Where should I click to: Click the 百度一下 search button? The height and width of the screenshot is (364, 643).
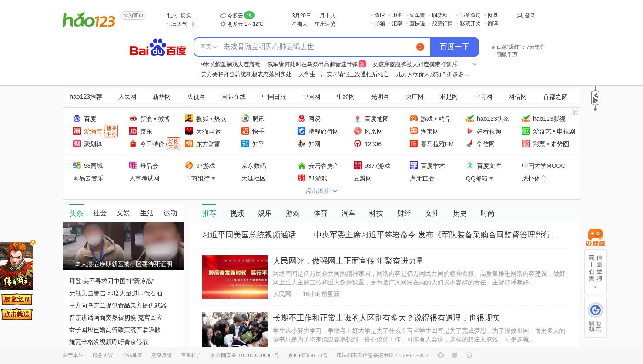454,47
